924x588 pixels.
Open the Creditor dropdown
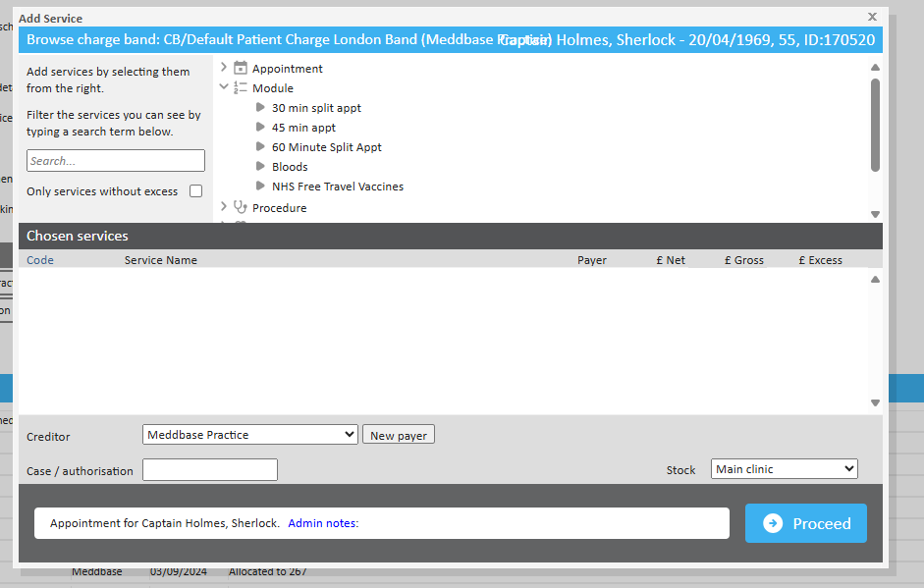(250, 435)
